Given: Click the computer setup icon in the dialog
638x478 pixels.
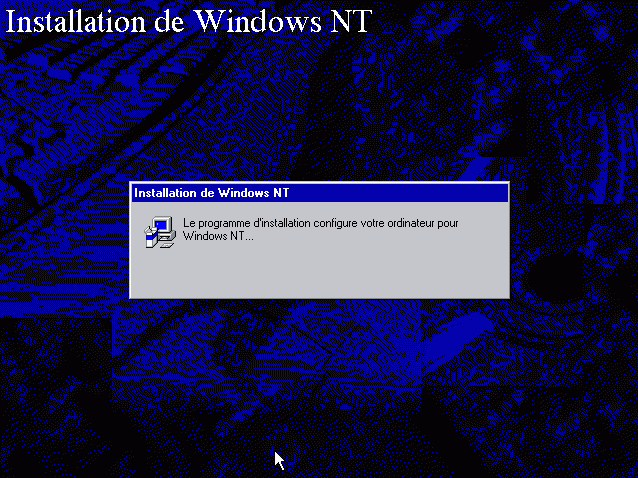Looking at the screenshot, I should 160,232.
